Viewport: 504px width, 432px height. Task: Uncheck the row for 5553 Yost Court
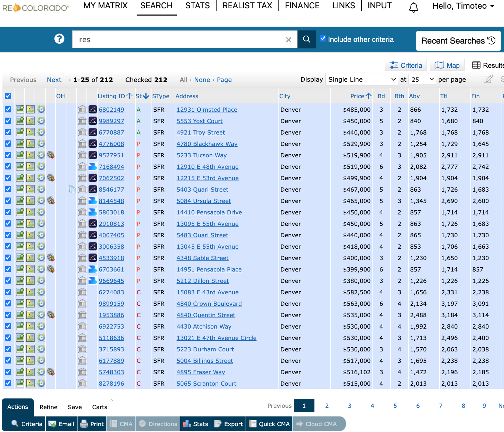[x=8, y=121]
